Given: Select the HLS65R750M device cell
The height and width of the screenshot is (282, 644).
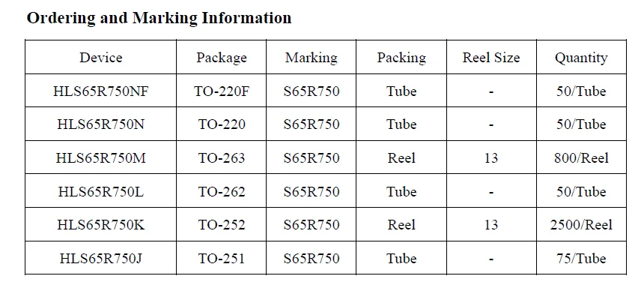Looking at the screenshot, I should (x=100, y=157).
